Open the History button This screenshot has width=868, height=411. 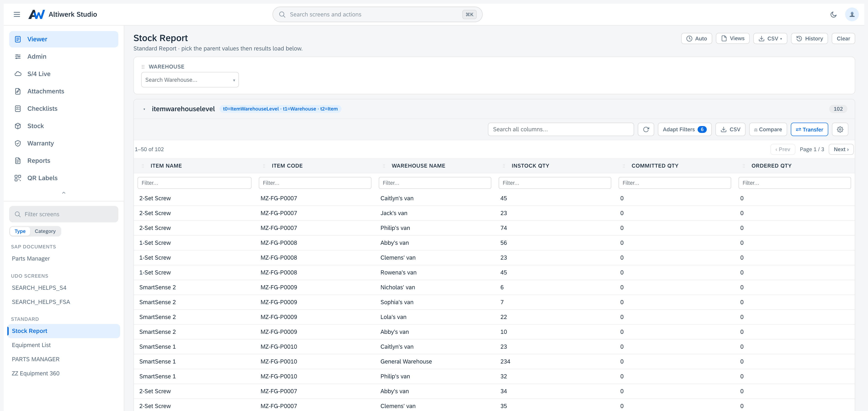coord(809,38)
